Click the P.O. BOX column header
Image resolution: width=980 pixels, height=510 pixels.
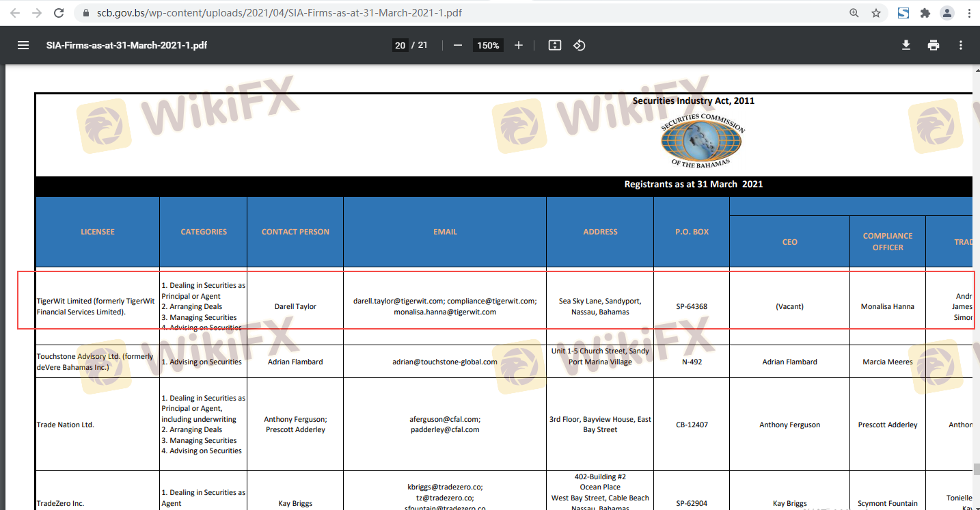[692, 232]
